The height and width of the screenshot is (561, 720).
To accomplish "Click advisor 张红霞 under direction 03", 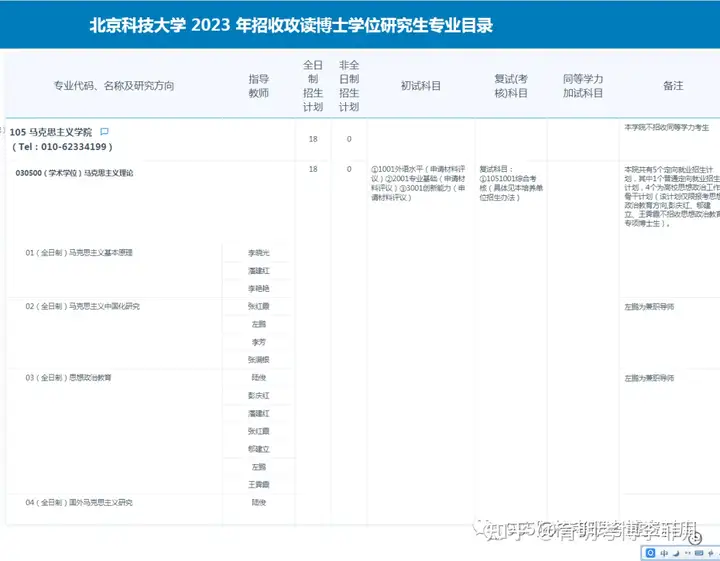I will (x=259, y=432).
